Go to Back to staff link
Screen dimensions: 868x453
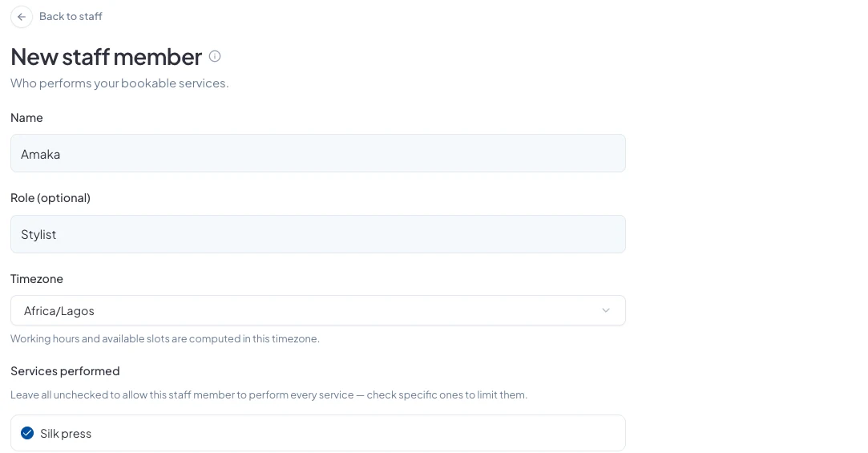tap(71, 17)
